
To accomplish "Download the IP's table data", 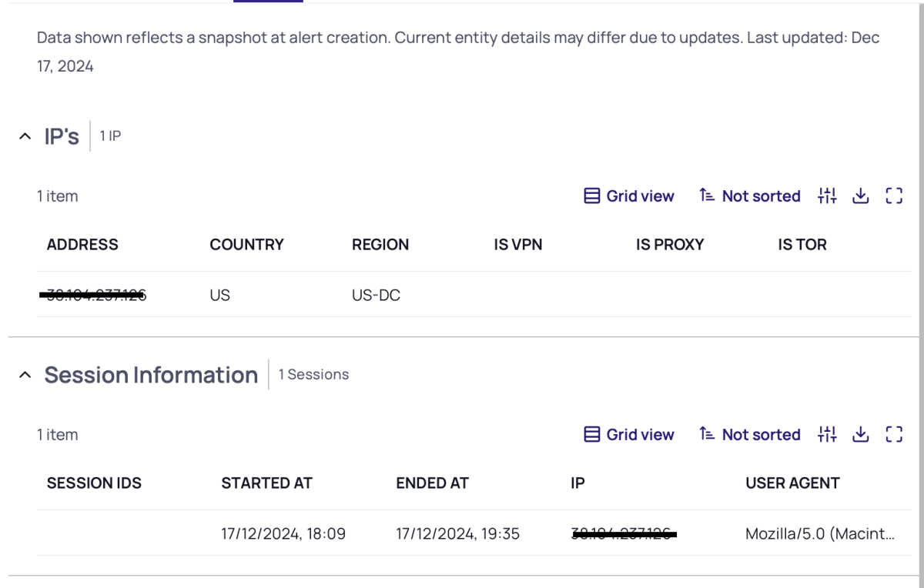I will coord(861,196).
